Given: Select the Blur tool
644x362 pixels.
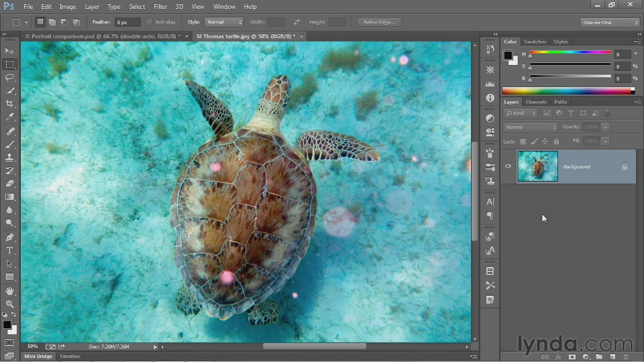Looking at the screenshot, I should [x=9, y=210].
